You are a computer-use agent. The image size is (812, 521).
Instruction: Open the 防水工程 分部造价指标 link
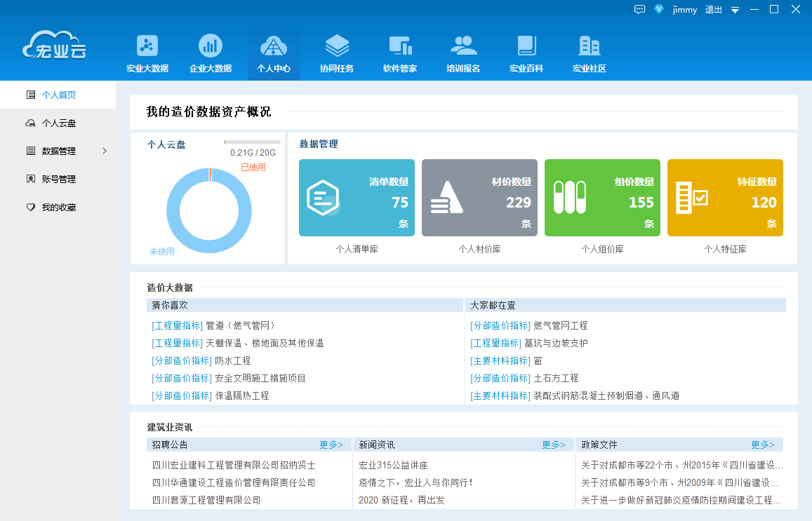204,360
